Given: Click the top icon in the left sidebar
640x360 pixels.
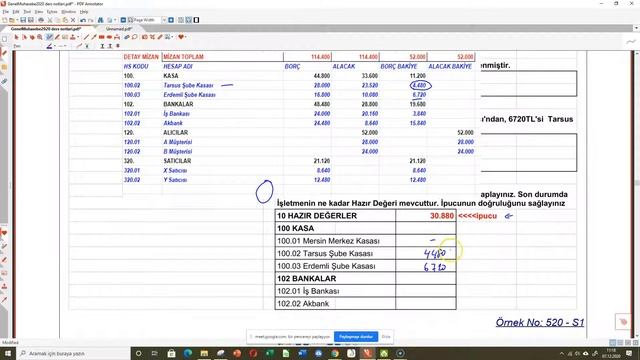Looking at the screenshot, I should [x=4, y=39].
